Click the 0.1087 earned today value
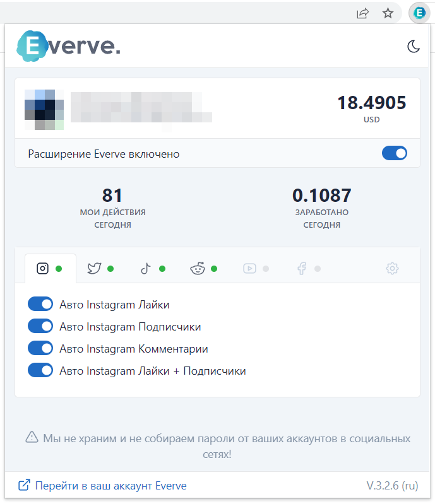 pos(322,196)
